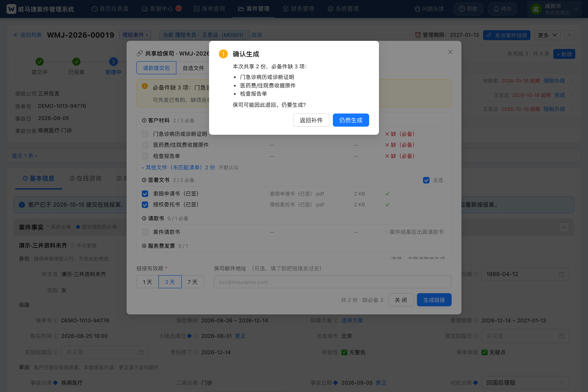
Task: Open the 理赔案件 type dropdown
Action: tap(135, 35)
